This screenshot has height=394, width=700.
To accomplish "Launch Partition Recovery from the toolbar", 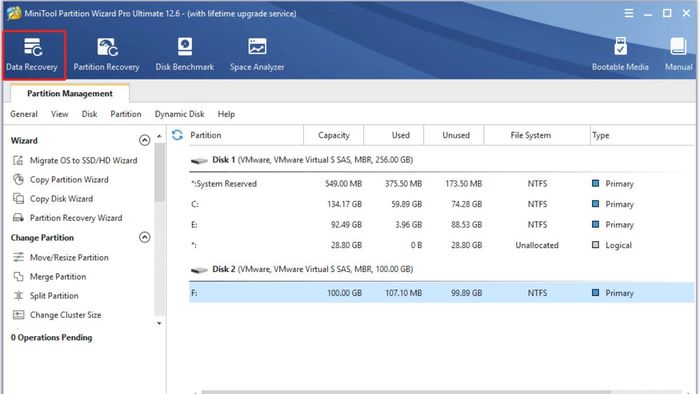I will (106, 55).
